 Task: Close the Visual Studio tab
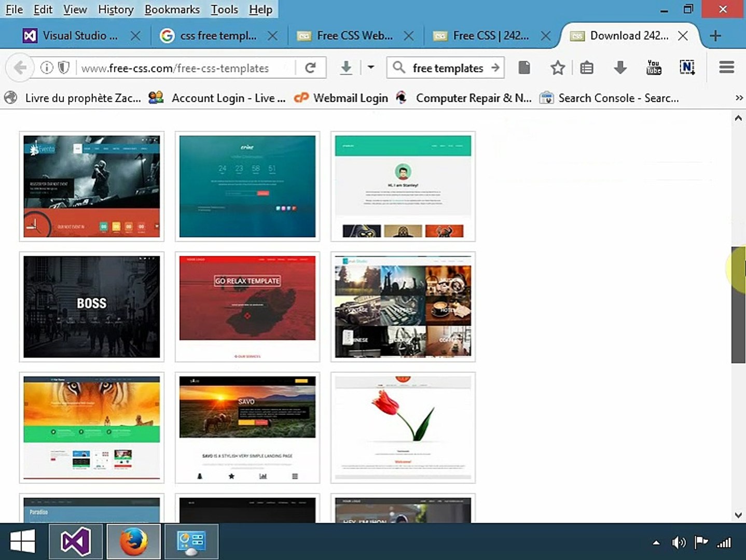[135, 36]
